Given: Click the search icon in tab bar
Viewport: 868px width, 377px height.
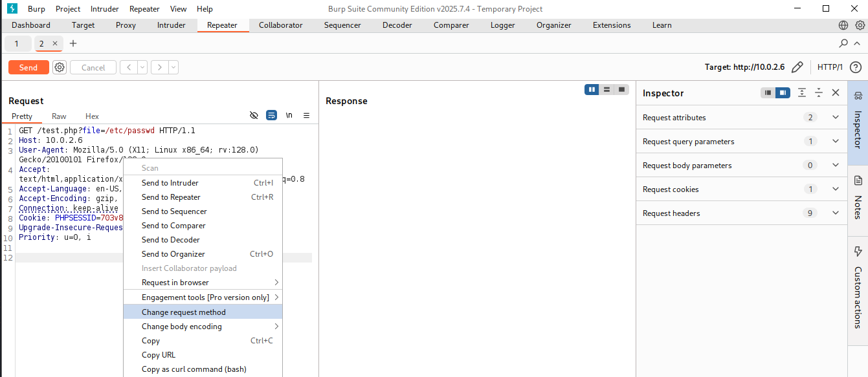Looking at the screenshot, I should click(x=843, y=43).
